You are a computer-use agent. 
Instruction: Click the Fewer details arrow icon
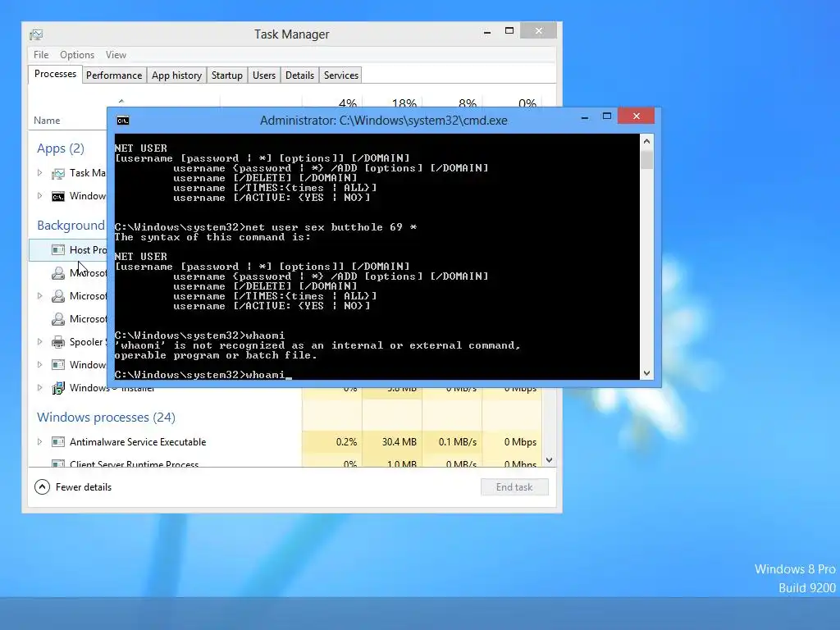tap(42, 487)
